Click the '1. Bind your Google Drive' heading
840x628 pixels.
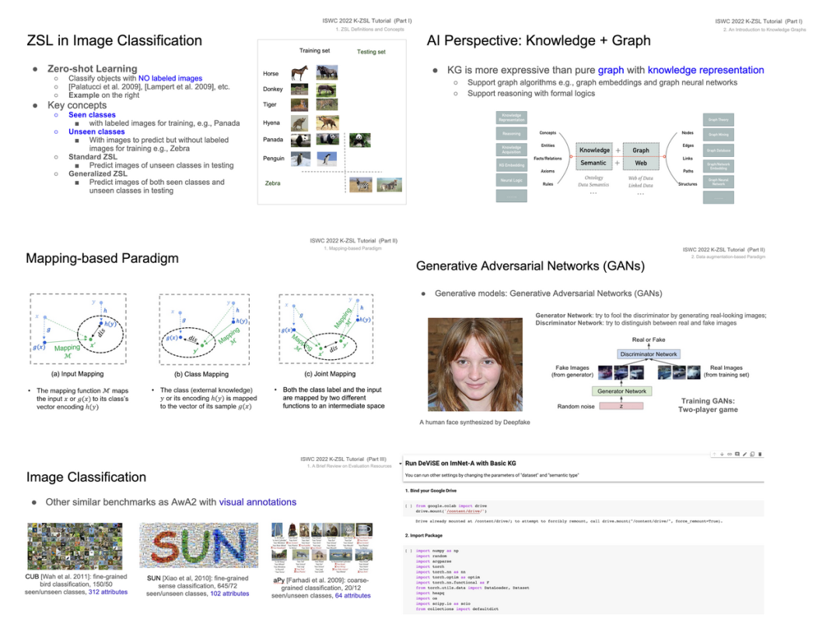tap(431, 490)
